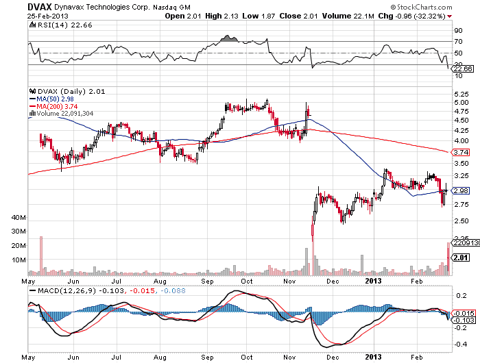Click 'Dec' on the price panel time axis
480x363 pixels.
pos(333,281)
